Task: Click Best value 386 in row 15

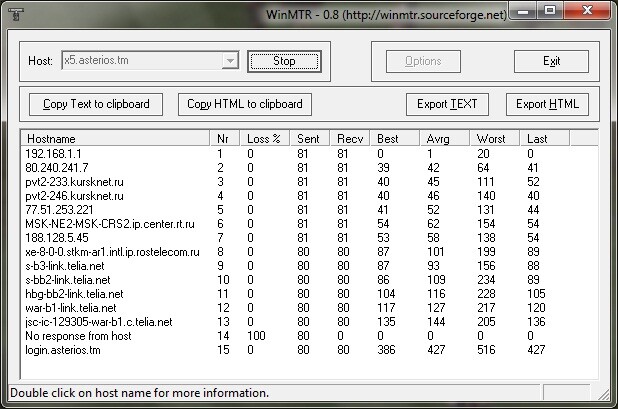Action: [x=386, y=350]
